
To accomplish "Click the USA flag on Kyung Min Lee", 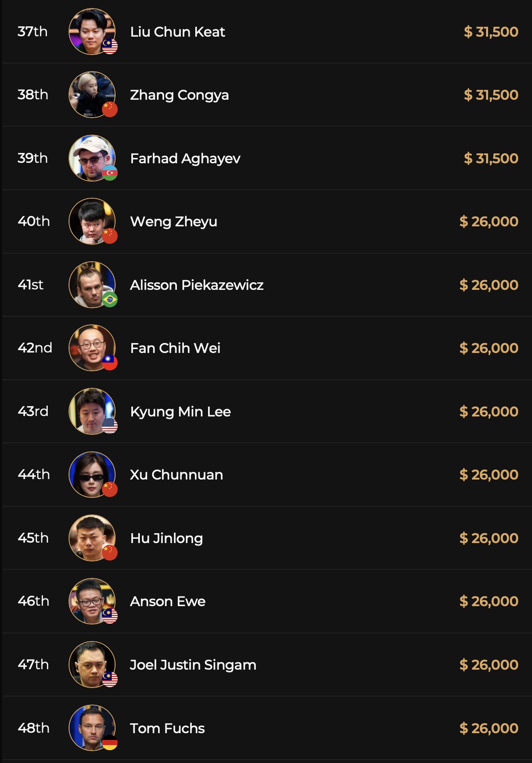I will 110,426.
